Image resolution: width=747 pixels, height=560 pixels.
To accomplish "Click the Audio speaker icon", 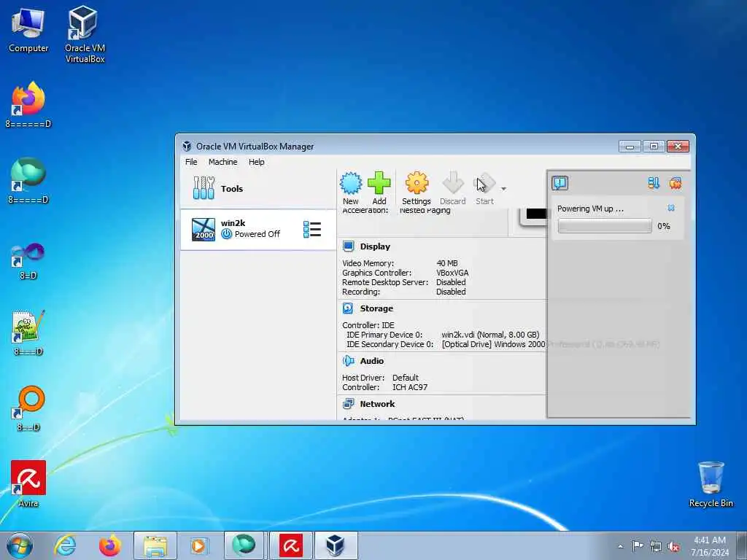I will point(348,361).
